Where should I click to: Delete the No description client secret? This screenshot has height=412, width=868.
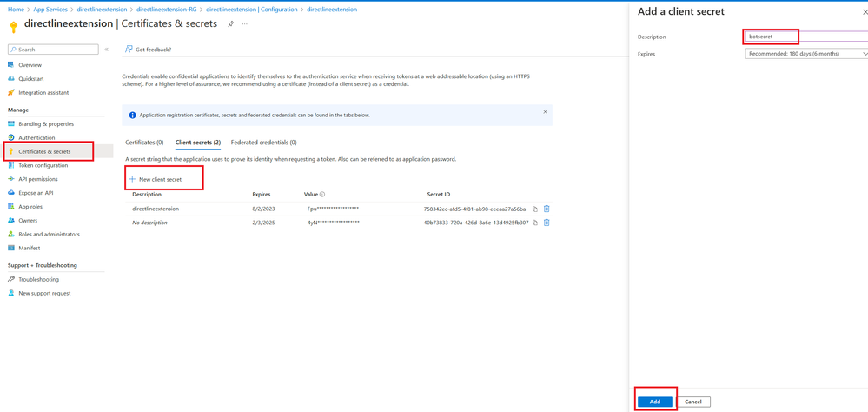(x=547, y=223)
